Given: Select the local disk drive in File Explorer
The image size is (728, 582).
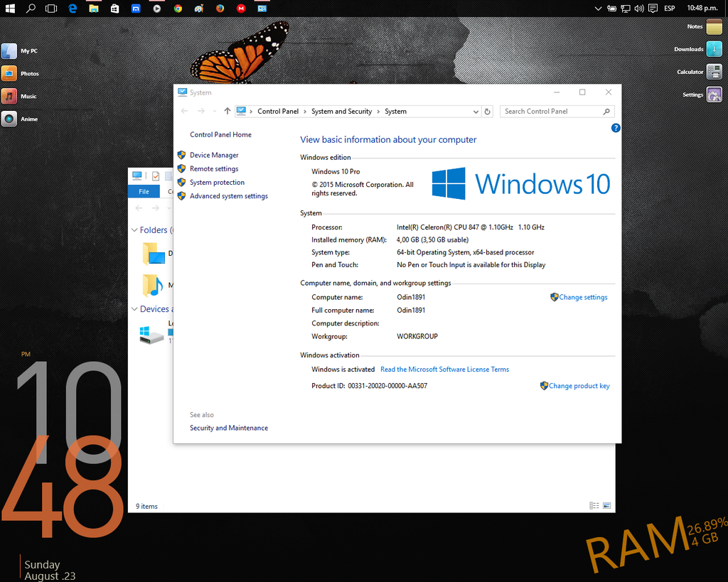Looking at the screenshot, I should (152, 335).
